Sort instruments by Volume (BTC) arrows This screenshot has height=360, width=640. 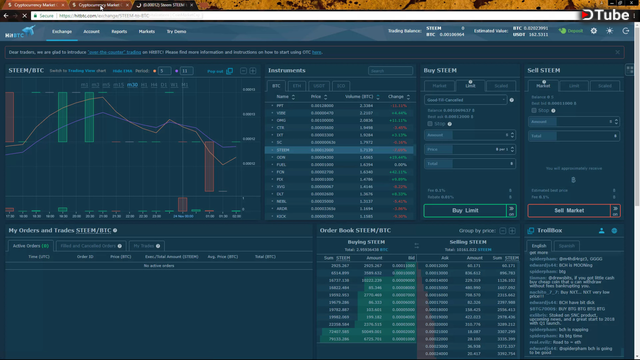pyautogui.click(x=378, y=97)
